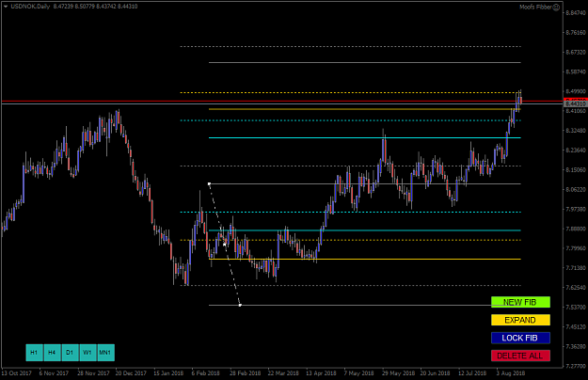Click the Moofs Fibber expert label
Screen dimensions: 588x380
(x=536, y=8)
